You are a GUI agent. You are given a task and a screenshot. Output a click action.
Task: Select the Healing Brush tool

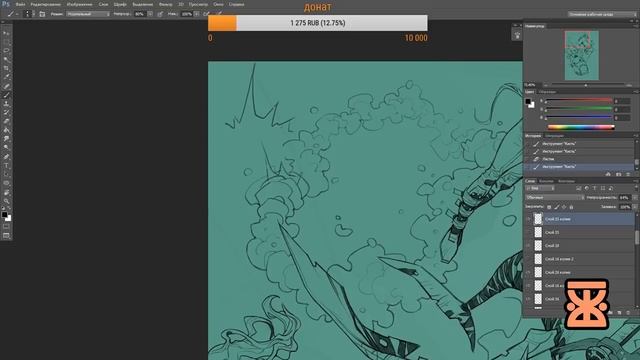pyautogui.click(x=6, y=86)
